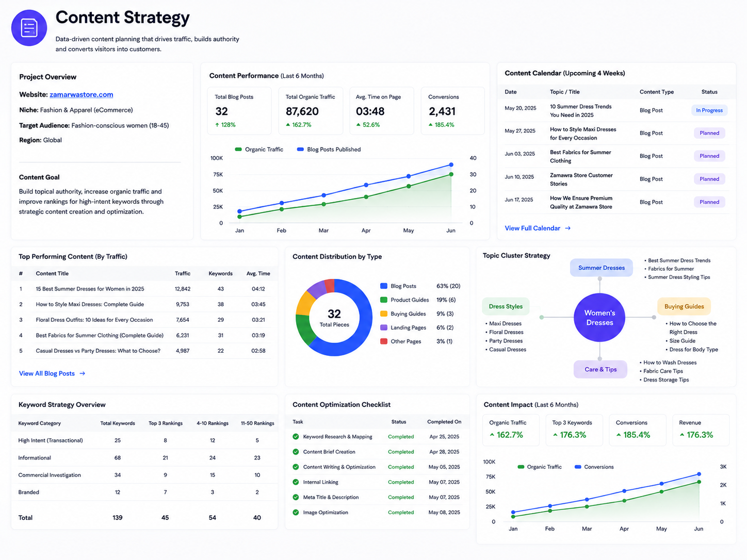Click the purple Landing Pages legend swatch

(384, 327)
